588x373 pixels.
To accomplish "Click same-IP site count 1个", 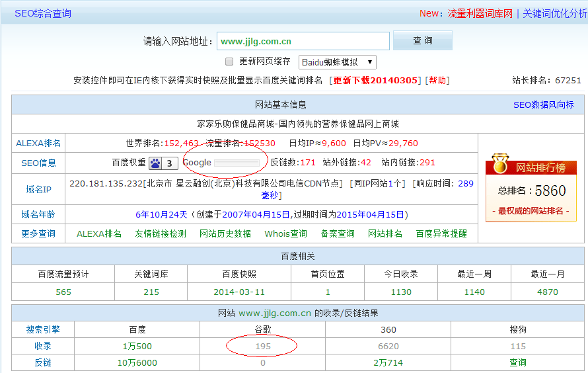I will [x=395, y=183].
